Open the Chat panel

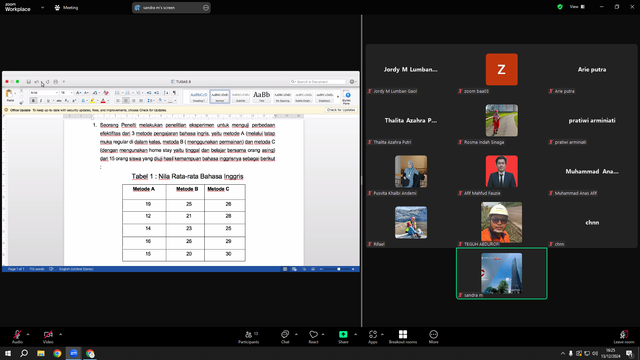click(x=285, y=337)
